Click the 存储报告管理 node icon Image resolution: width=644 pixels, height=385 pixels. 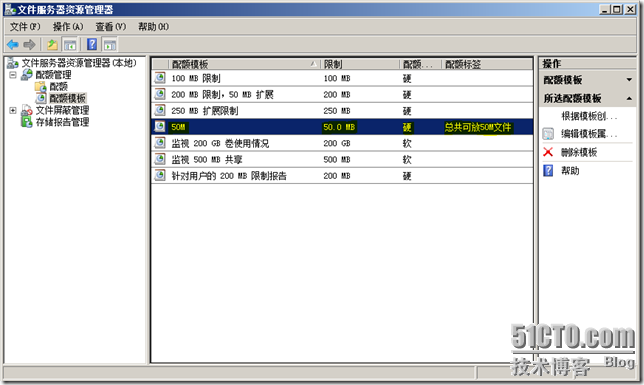pos(27,122)
